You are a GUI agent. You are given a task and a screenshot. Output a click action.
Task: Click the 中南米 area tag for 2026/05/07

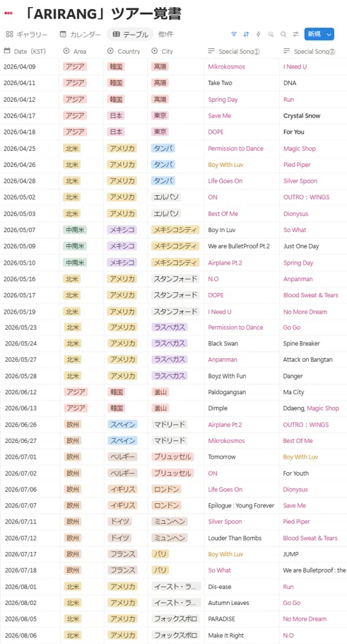tap(75, 229)
